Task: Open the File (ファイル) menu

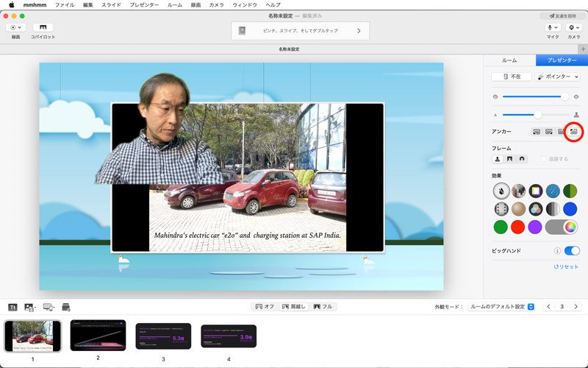Action: pyautogui.click(x=65, y=5)
